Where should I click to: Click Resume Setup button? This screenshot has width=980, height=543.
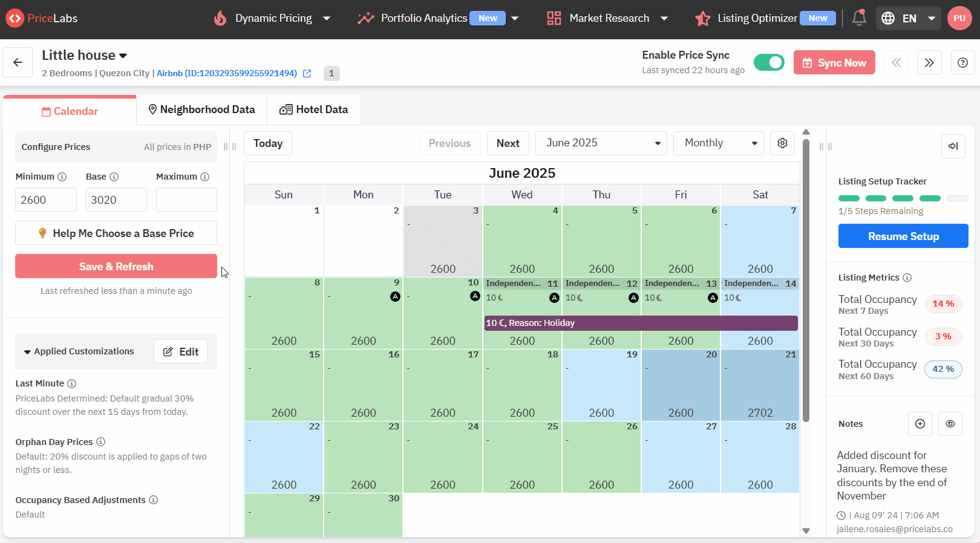[x=903, y=236]
